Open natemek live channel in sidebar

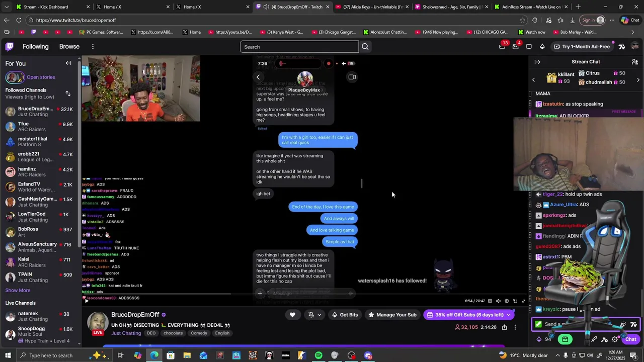tap(39, 316)
